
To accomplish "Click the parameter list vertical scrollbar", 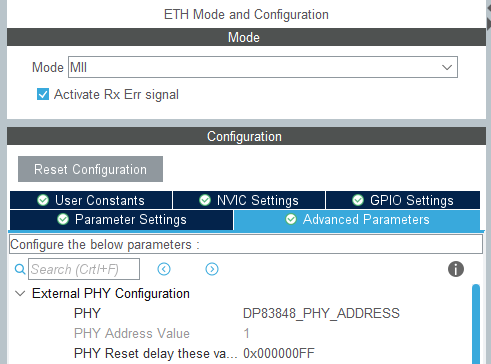I will (x=476, y=324).
